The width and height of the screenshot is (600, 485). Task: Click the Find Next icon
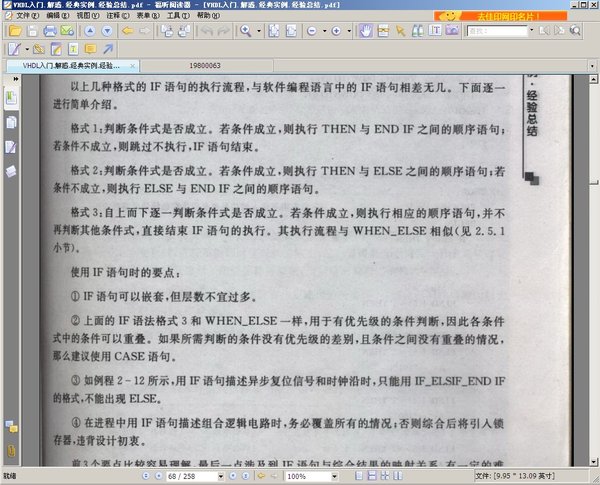coord(559,31)
